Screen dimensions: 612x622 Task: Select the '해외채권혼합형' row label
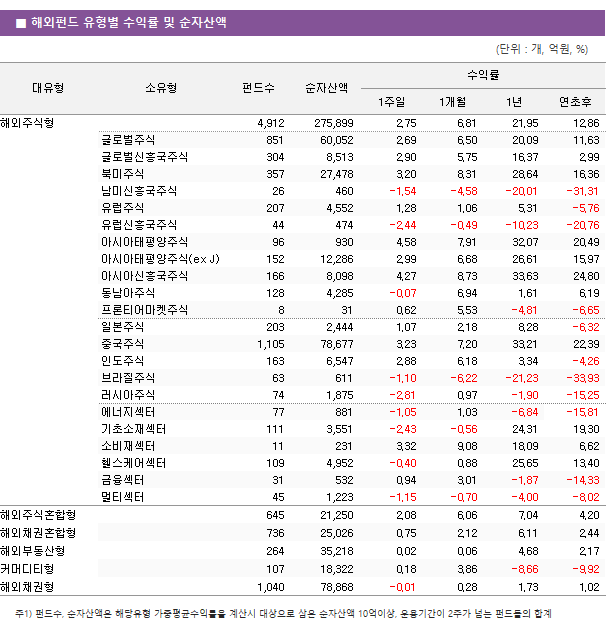click(x=38, y=533)
